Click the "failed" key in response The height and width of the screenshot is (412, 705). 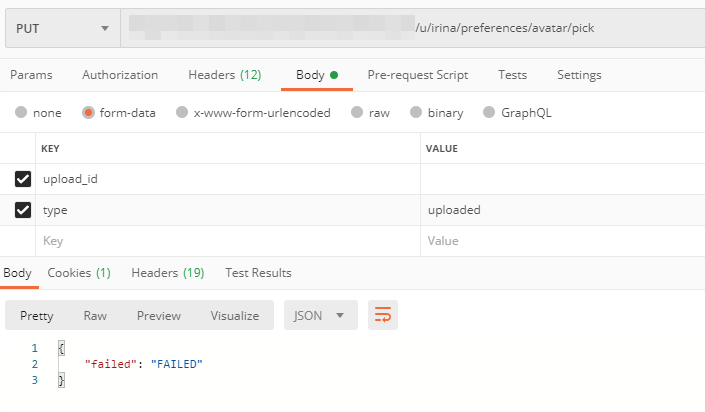tap(111, 364)
